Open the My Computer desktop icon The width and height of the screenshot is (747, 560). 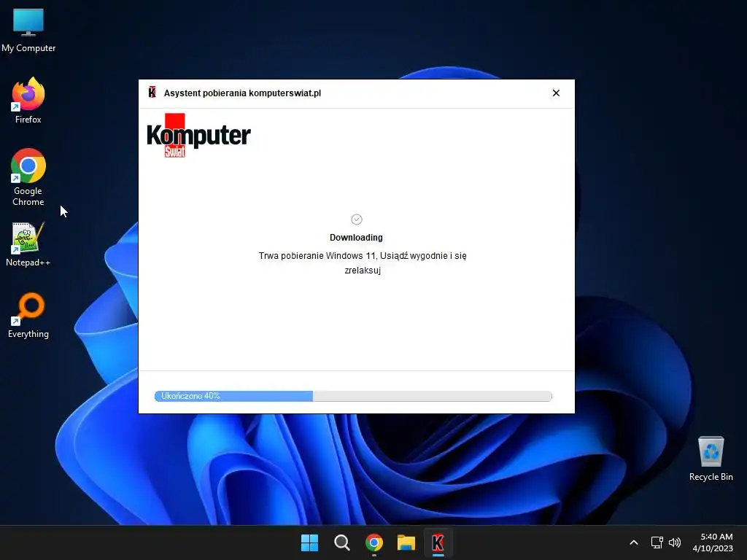28,31
